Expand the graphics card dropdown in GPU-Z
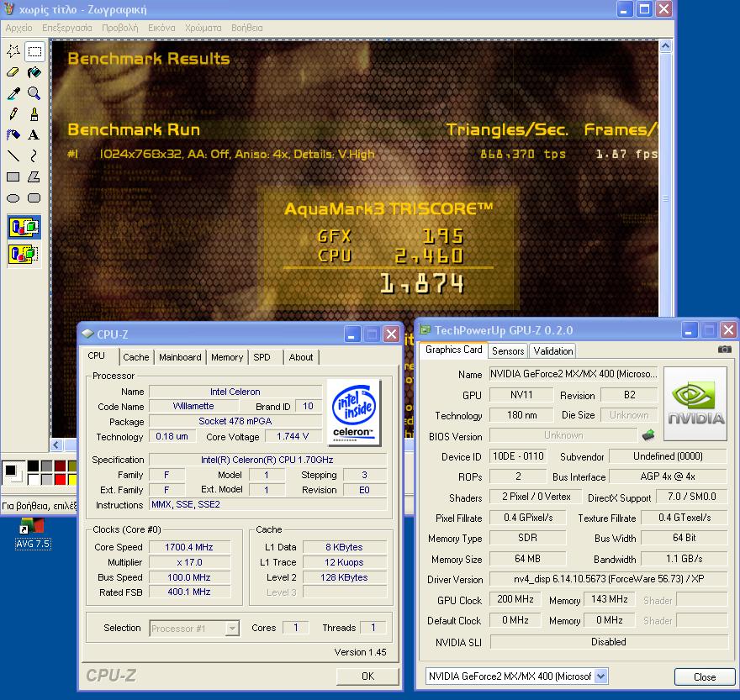This screenshot has height=700, width=740. tap(600, 676)
